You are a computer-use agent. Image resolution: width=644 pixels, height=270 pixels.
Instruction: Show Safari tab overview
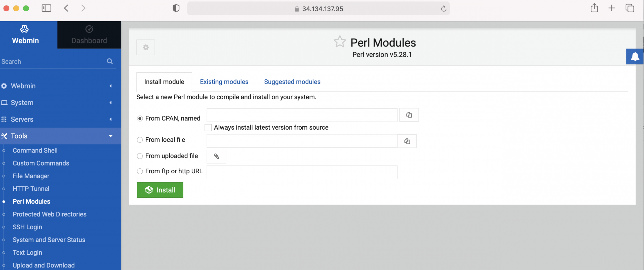click(630, 8)
